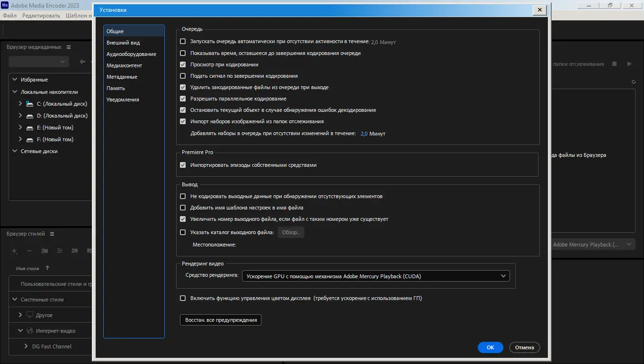The height and width of the screenshot is (364, 644).
Task: Open the Файл menu
Action: click(x=9, y=16)
